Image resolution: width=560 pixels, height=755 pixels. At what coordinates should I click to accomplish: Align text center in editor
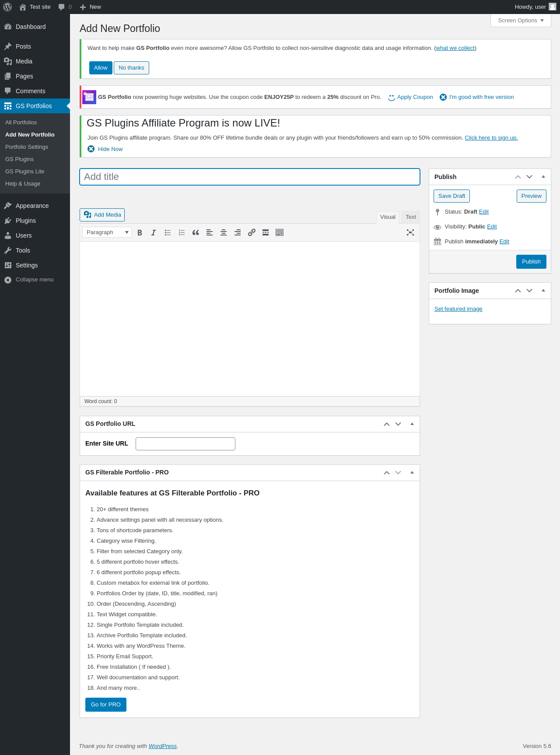pos(224,233)
